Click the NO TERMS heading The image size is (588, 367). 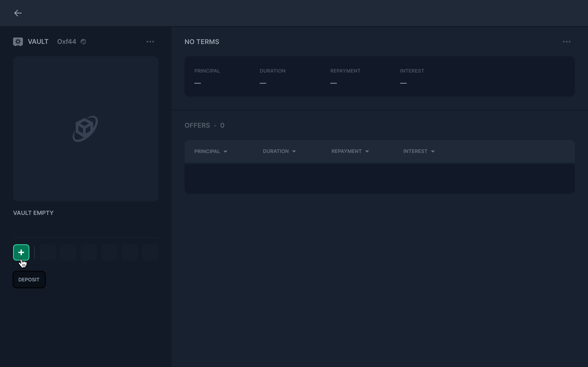tap(202, 42)
